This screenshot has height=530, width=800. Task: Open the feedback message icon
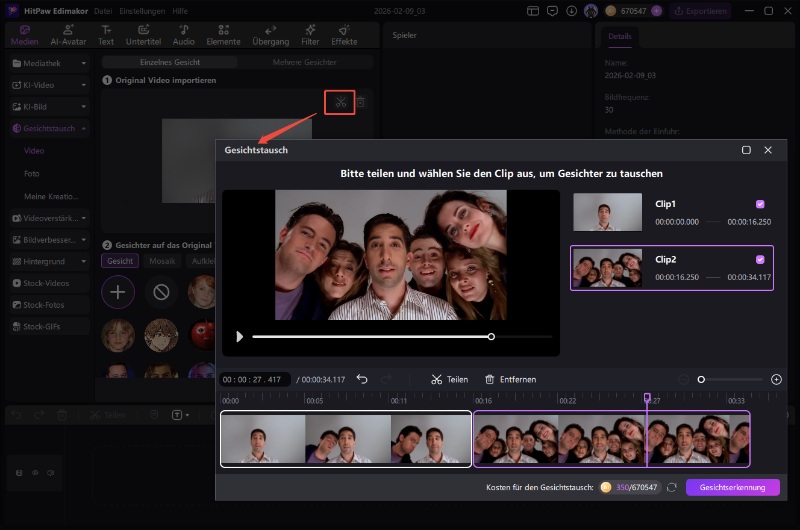click(552, 11)
